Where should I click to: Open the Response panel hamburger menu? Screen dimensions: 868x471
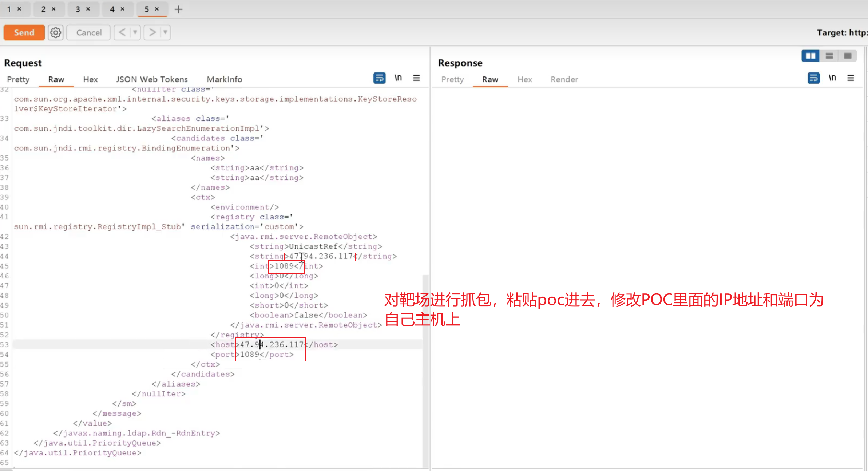[851, 78]
